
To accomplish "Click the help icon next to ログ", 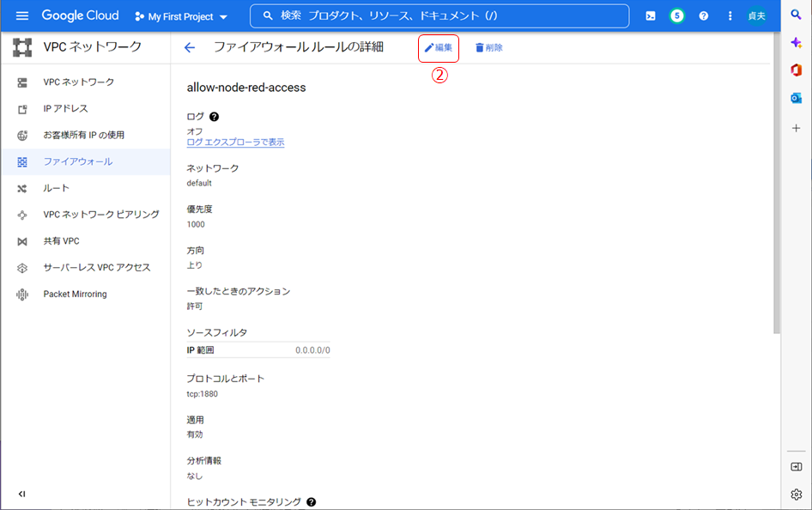I will tap(214, 117).
